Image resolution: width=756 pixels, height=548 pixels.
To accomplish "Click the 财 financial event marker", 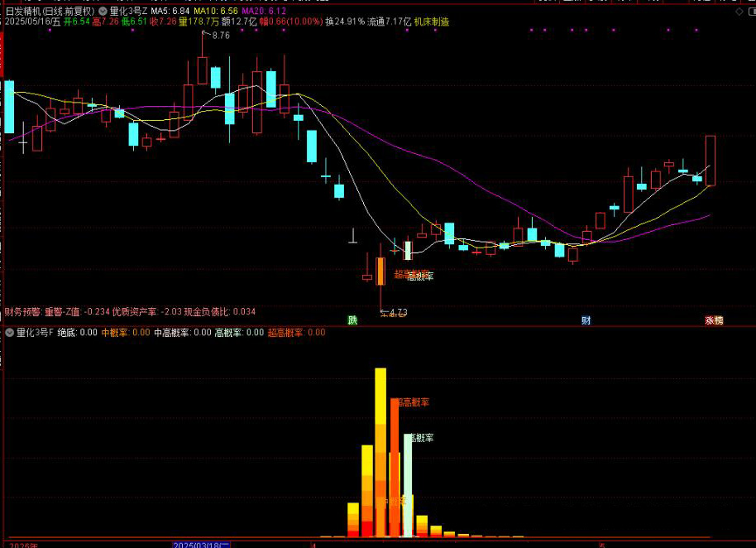I will pyautogui.click(x=586, y=320).
